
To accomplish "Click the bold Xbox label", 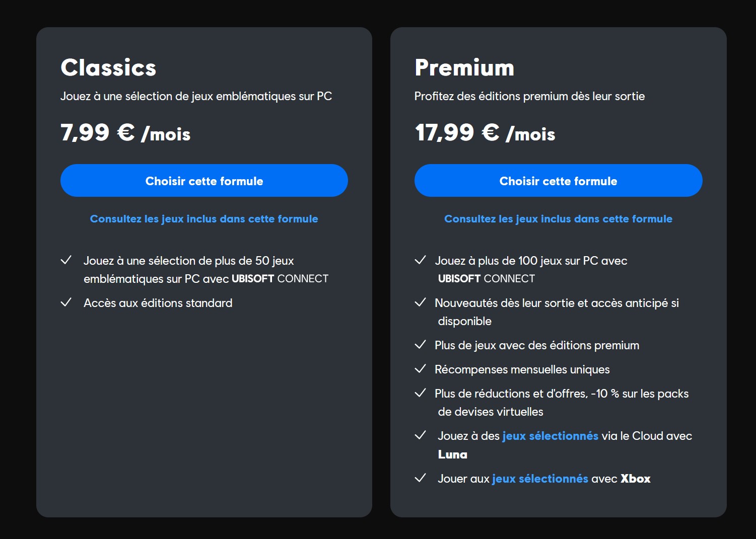I will coord(635,479).
